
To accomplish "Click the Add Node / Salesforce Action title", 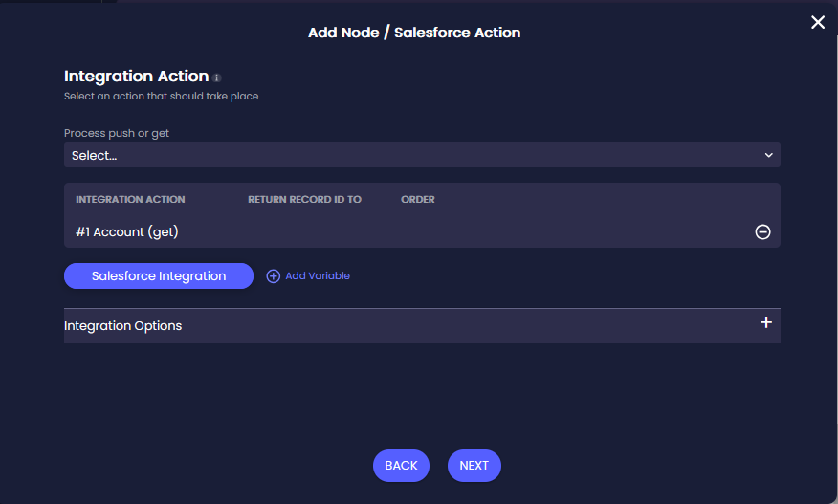I will pos(414,33).
